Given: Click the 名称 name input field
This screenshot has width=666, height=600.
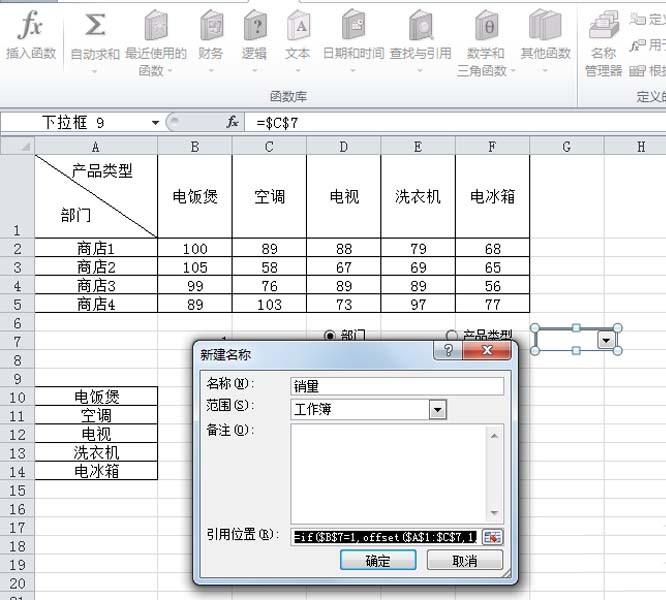Looking at the screenshot, I should (x=396, y=385).
